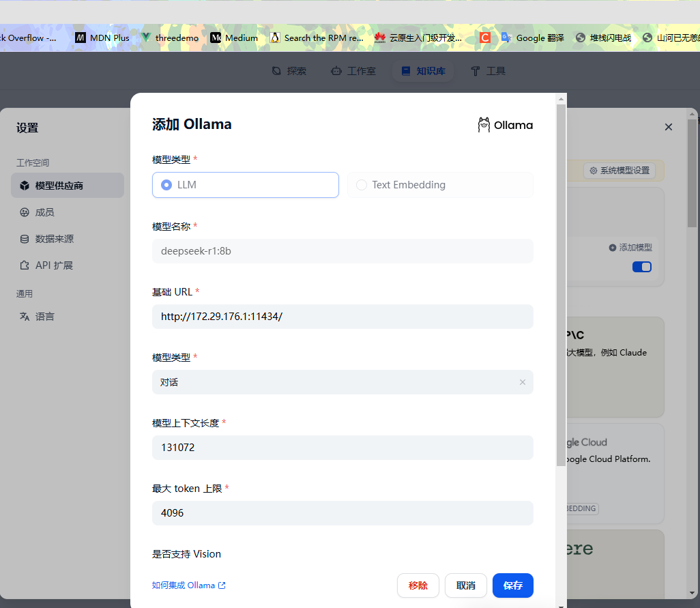Screen dimensions: 700x608
Task: Click the max token field 4096
Action: 342,513
